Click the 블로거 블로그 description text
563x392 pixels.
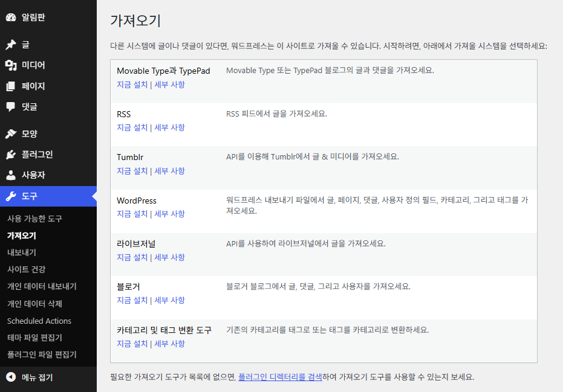pyautogui.click(x=318, y=286)
